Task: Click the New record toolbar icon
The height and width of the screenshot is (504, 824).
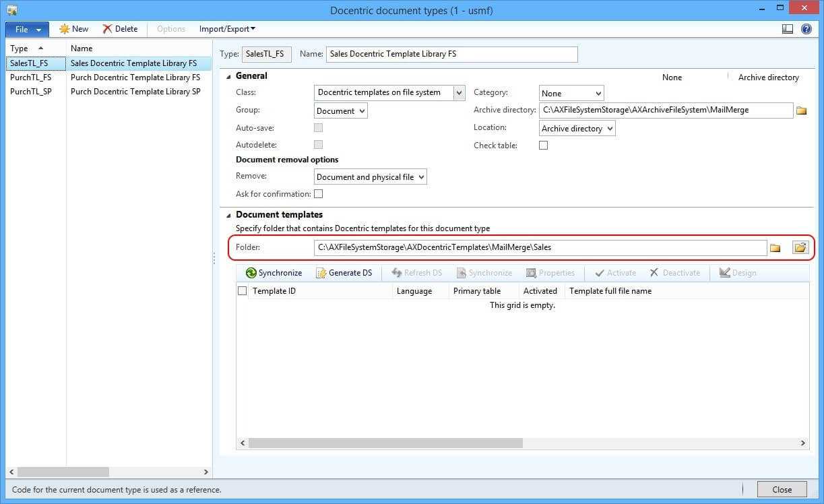Action: (65, 29)
